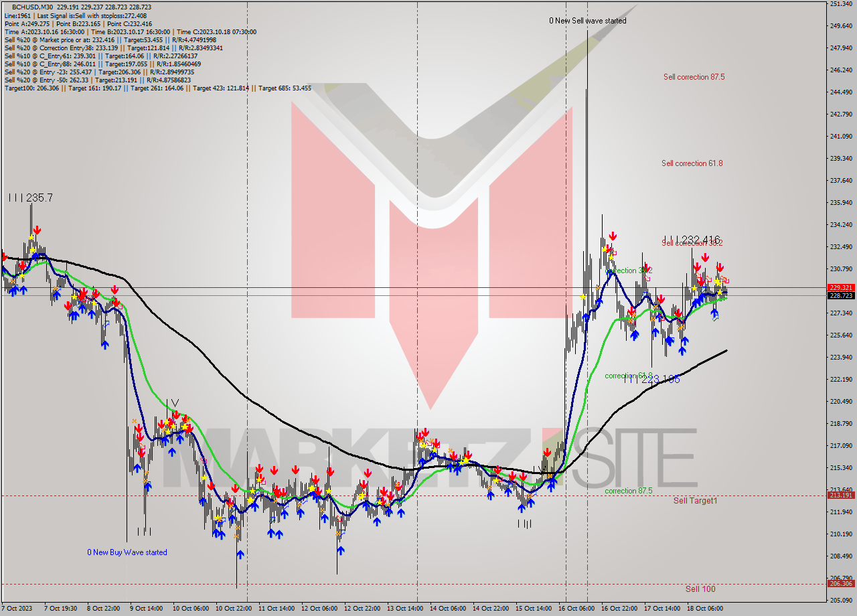Screen dimensions: 857x616
Task: Click the '0 New Sell wave started' label
Action: 588,21
